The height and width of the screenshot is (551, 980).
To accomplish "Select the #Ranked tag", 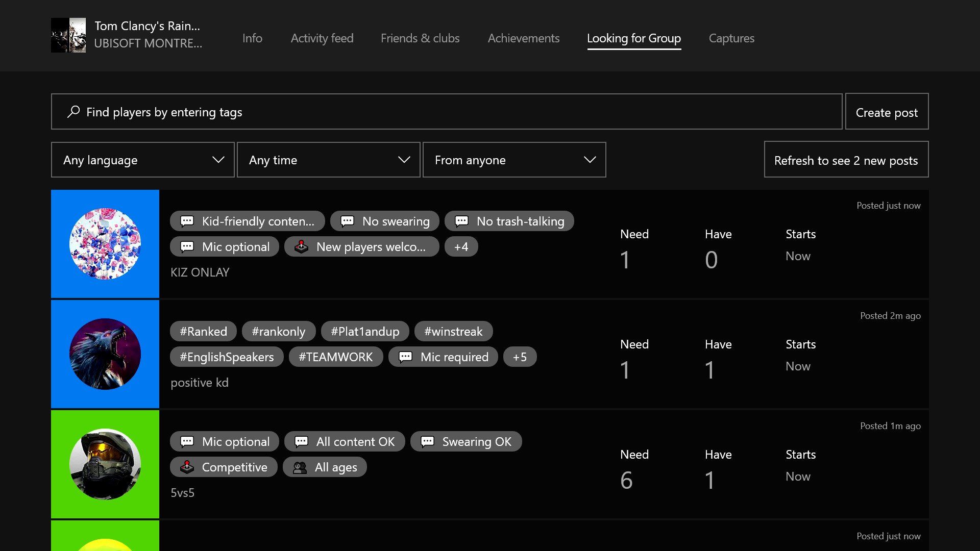I will (203, 332).
